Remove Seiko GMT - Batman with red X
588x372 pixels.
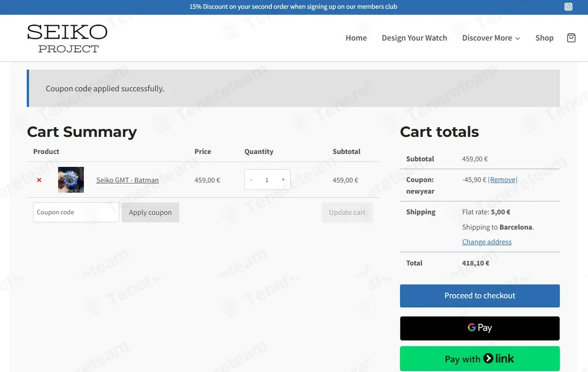click(39, 180)
